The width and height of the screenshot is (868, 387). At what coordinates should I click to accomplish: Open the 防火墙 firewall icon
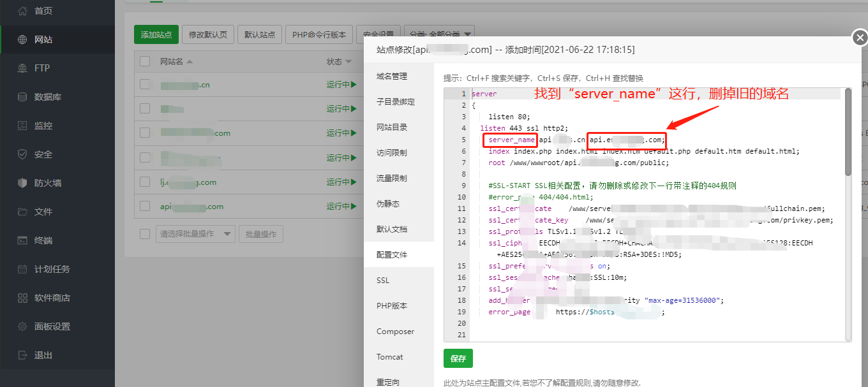(x=22, y=183)
